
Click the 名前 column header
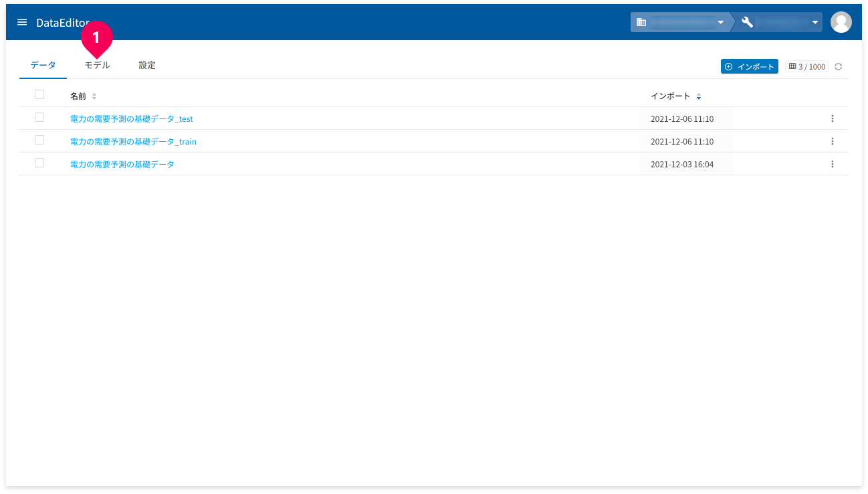click(78, 96)
